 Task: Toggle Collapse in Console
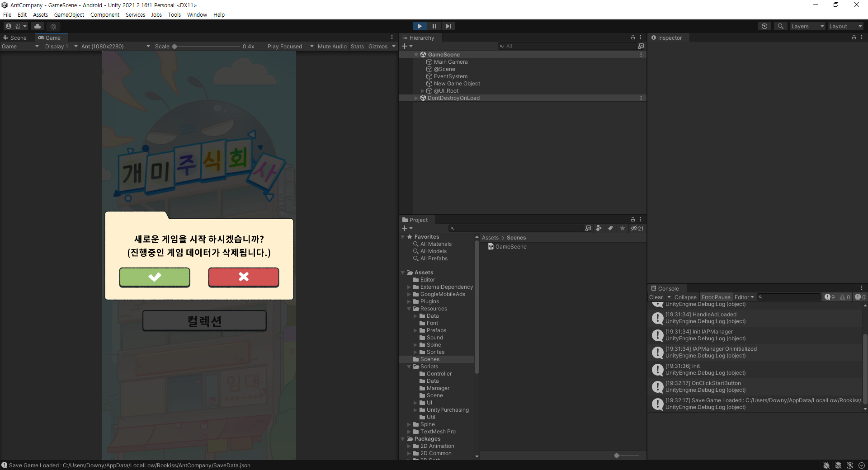click(x=685, y=297)
